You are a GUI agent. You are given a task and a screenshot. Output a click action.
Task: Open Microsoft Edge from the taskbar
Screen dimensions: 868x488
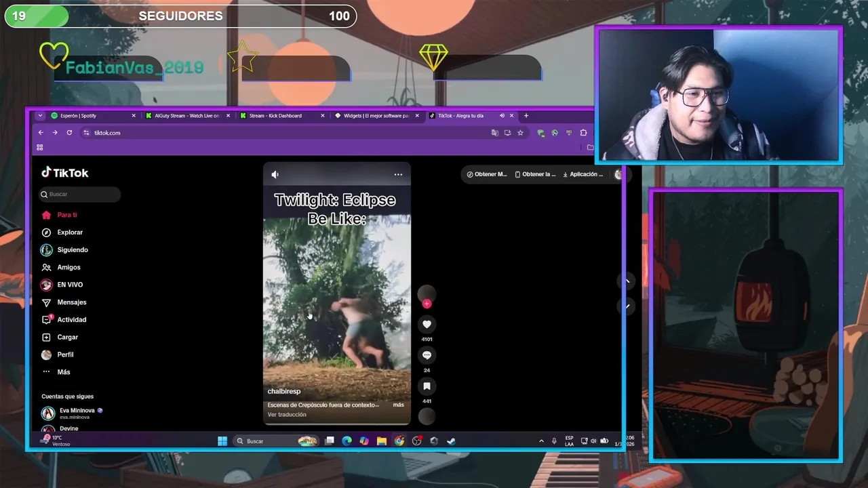pyautogui.click(x=347, y=441)
